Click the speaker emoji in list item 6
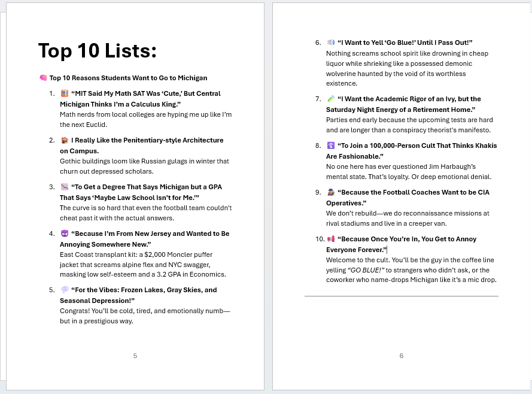This screenshot has width=532, height=394. [x=331, y=43]
